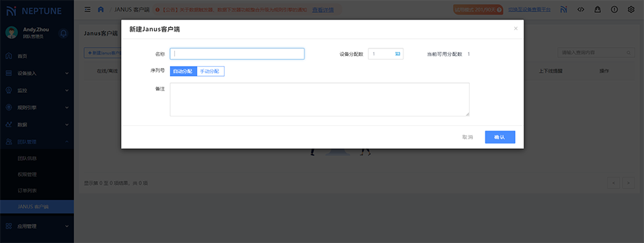Click the 设备分配数 number field
The width and height of the screenshot is (644, 243).
386,54
